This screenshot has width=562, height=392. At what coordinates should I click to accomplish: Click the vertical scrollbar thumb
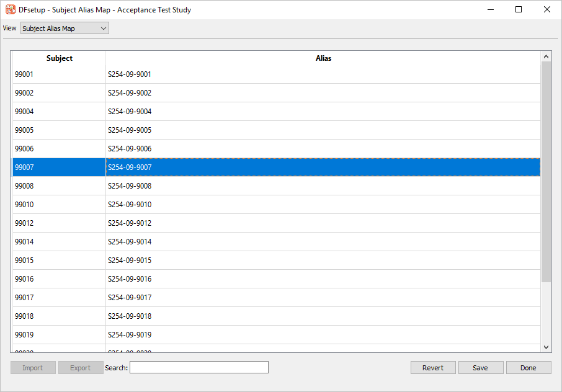pyautogui.click(x=546, y=171)
